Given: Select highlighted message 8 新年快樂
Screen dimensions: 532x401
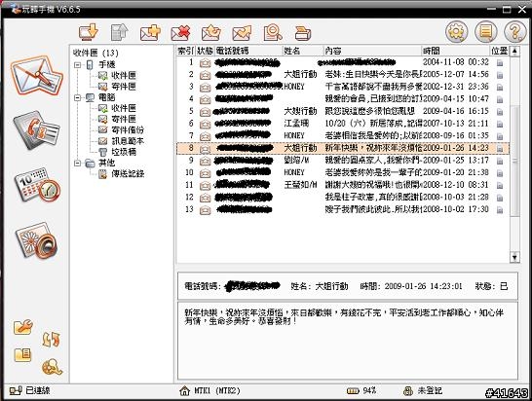Looking at the screenshot, I should 343,148.
